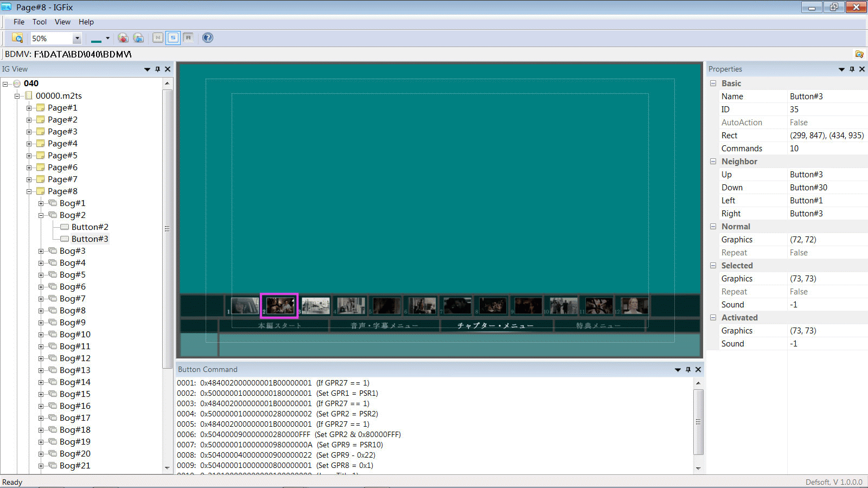This screenshot has height=488, width=868.
Task: Open the File menu
Action: [19, 22]
